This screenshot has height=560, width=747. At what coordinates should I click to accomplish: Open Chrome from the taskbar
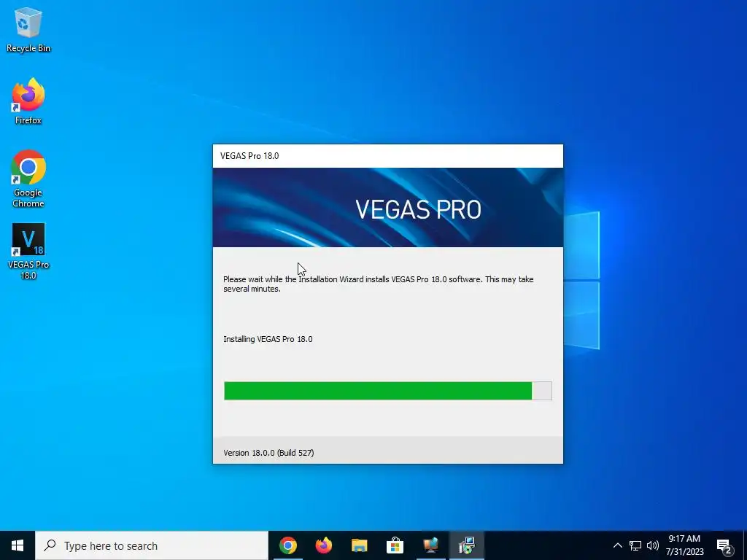(287, 545)
